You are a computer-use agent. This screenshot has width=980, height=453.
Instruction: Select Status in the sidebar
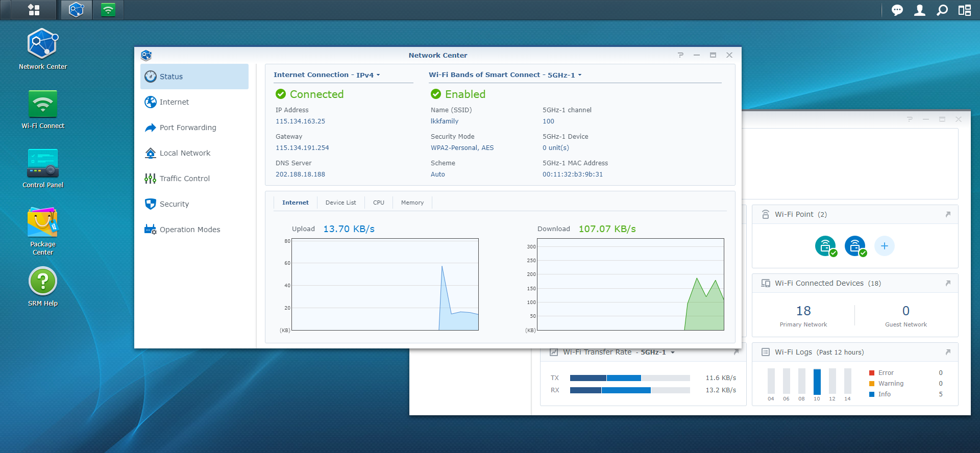[194, 77]
